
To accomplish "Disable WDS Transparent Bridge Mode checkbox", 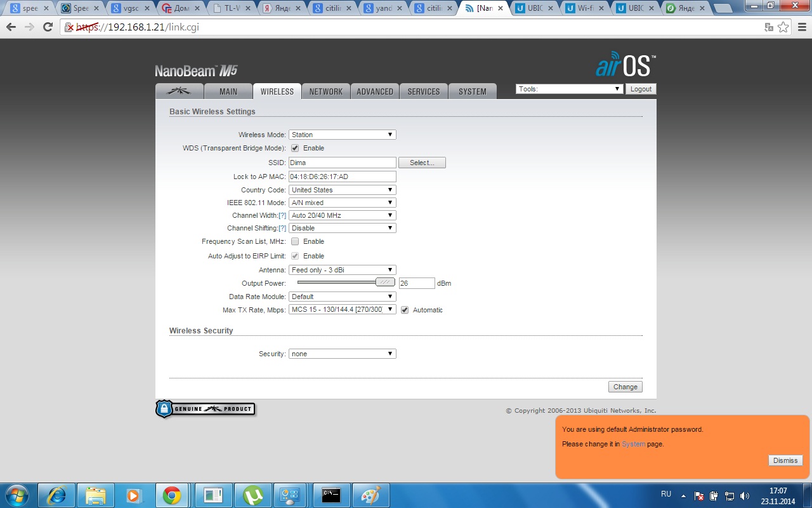I will point(295,148).
